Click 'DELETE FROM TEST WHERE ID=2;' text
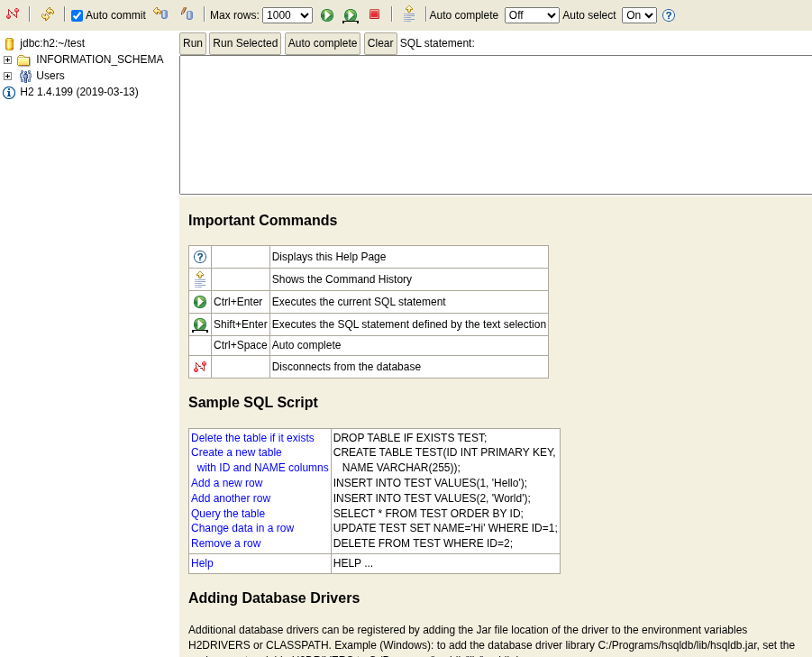Screen dimensions: 812x657 click(x=423, y=543)
